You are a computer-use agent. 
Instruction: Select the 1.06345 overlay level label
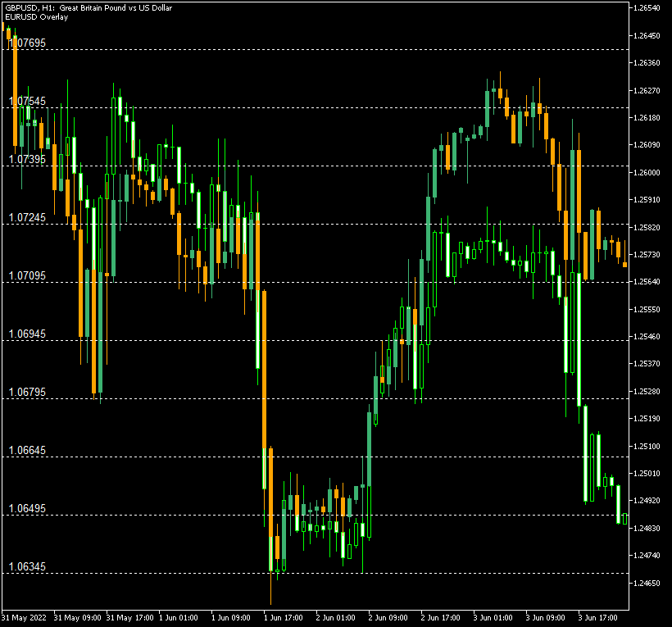point(27,567)
